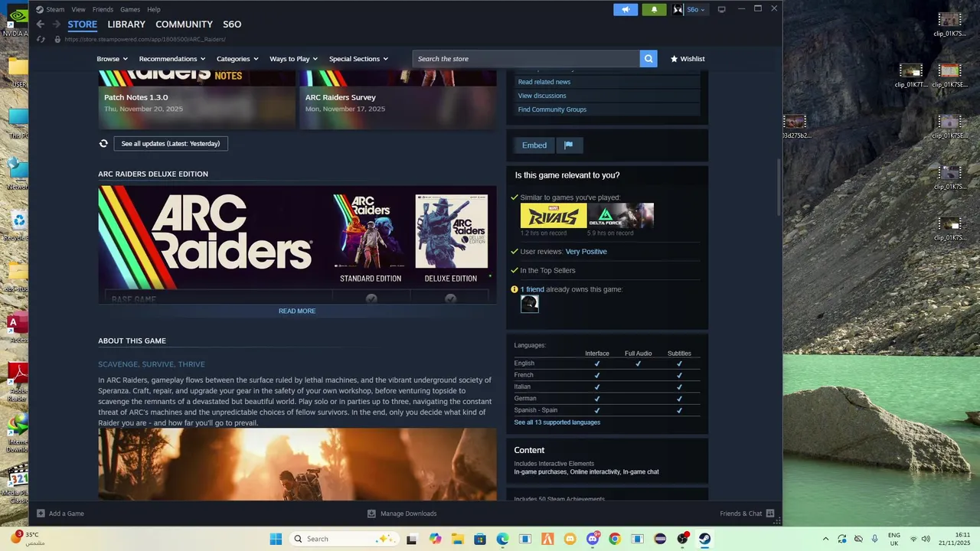
Task: Open the Very Positive reviews link
Action: coord(586,252)
